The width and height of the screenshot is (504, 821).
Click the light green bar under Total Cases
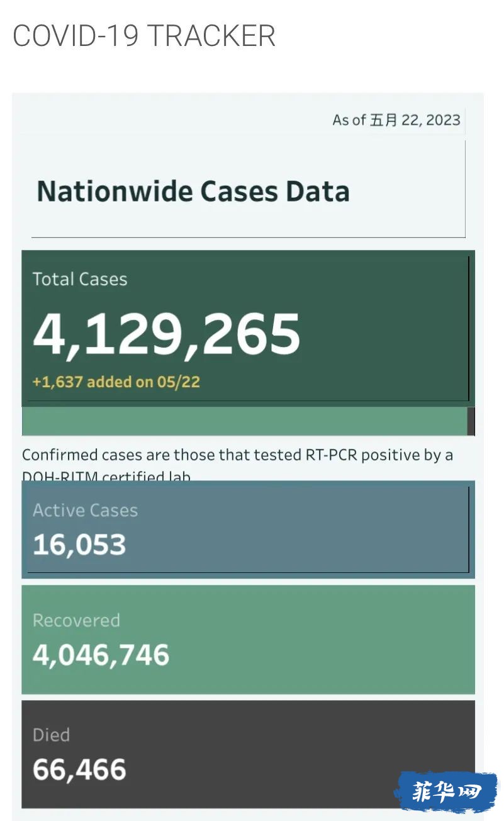[x=244, y=421]
